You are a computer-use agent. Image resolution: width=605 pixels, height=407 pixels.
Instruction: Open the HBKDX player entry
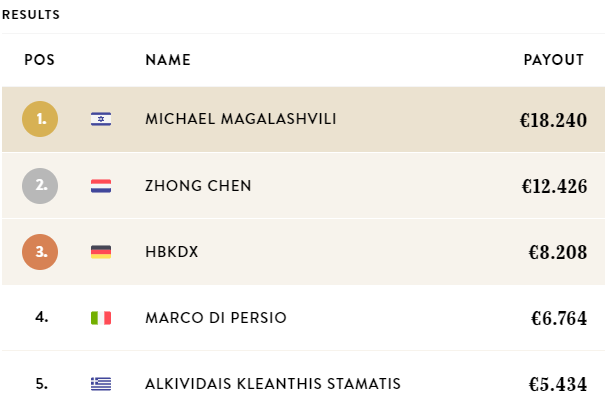point(172,252)
